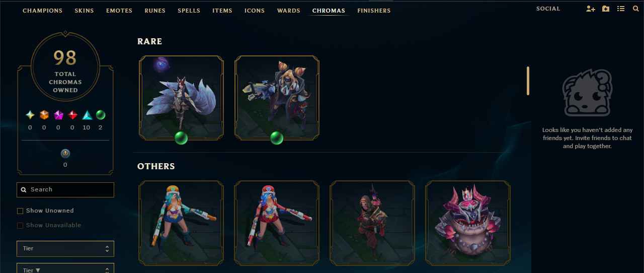Open the friends list view options icon
The image size is (644, 273).
tap(621, 9)
